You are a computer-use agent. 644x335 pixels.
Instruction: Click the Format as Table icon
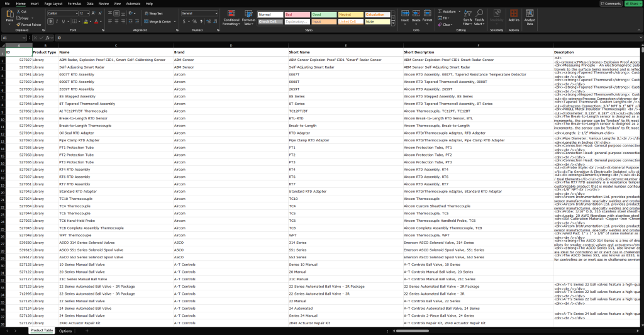pyautogui.click(x=248, y=15)
